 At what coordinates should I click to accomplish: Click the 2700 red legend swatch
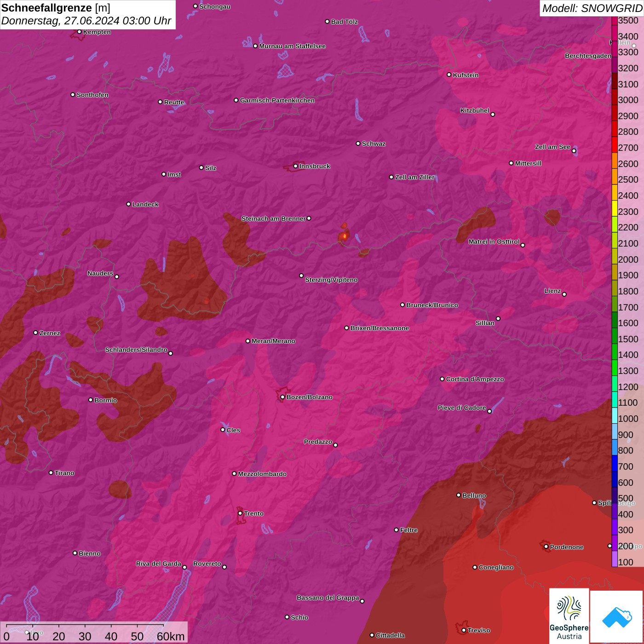(x=615, y=144)
